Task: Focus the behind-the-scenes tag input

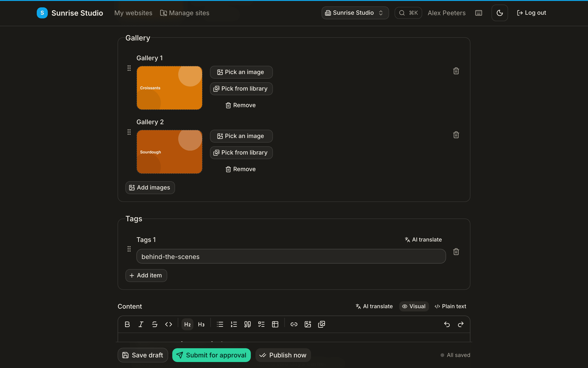Action: click(x=291, y=256)
